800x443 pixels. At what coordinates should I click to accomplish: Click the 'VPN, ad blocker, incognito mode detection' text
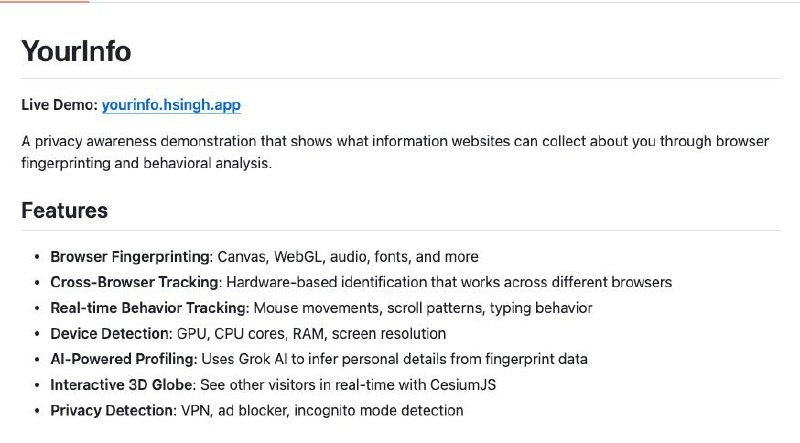click(322, 410)
